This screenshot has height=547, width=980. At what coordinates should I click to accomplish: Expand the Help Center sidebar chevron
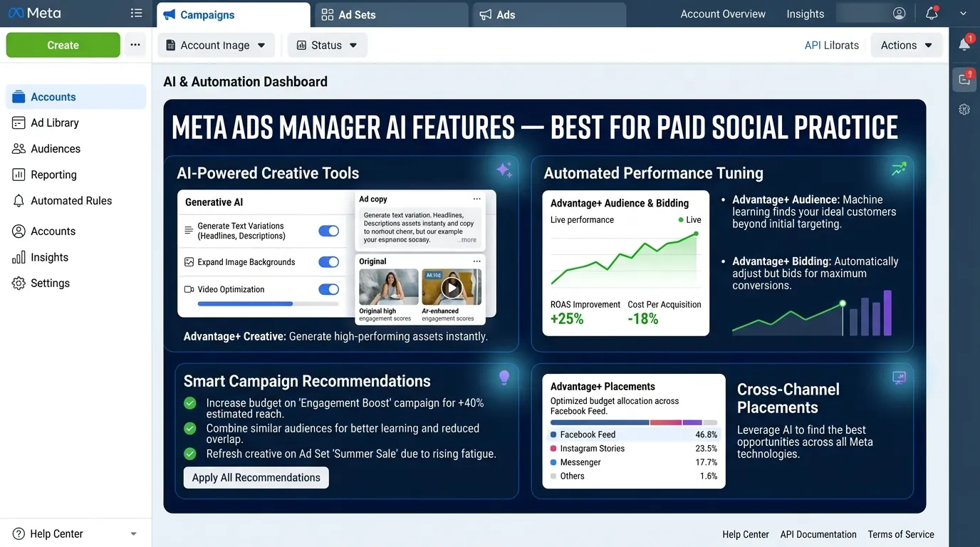click(133, 534)
